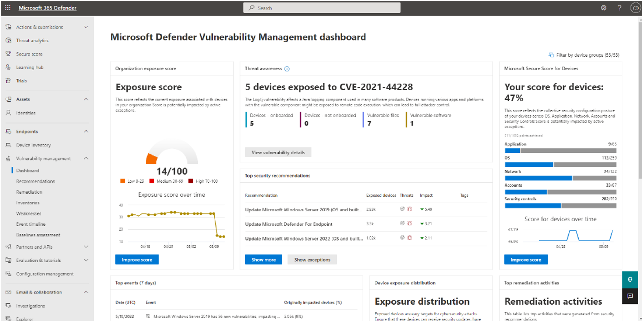Click Improve score under Exposure score
The width and height of the screenshot is (644, 323).
[137, 260]
